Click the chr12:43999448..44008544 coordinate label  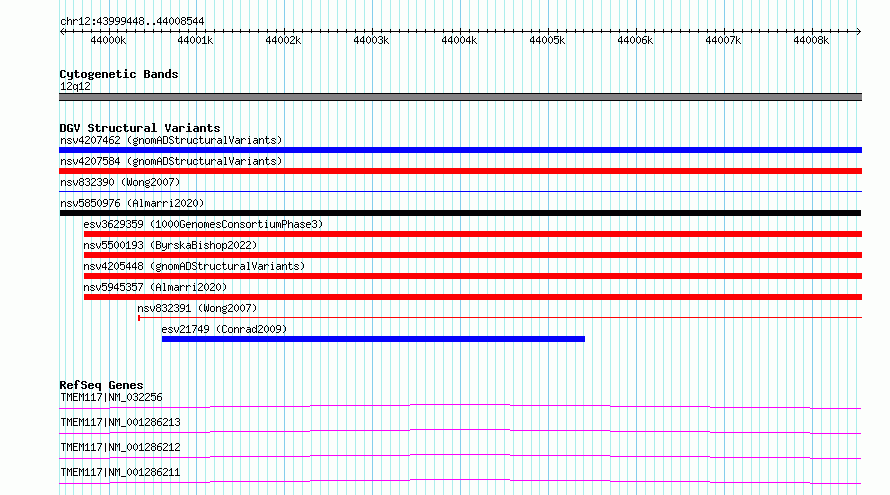click(x=132, y=22)
